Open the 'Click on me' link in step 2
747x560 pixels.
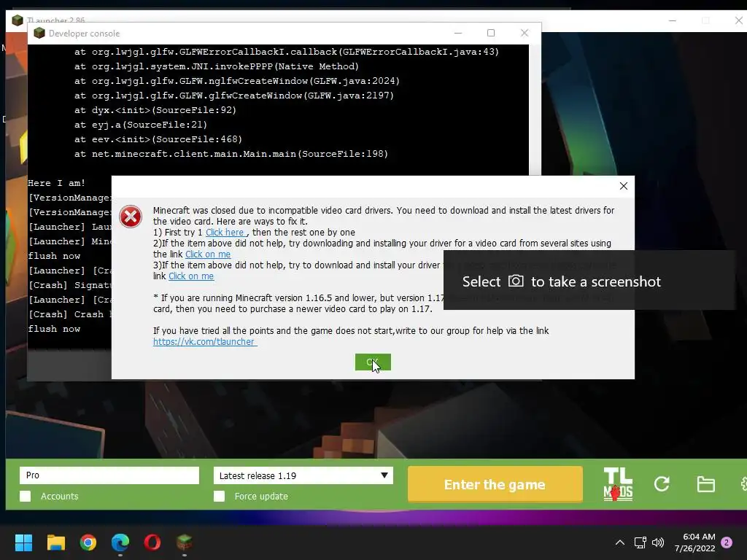[208, 254]
